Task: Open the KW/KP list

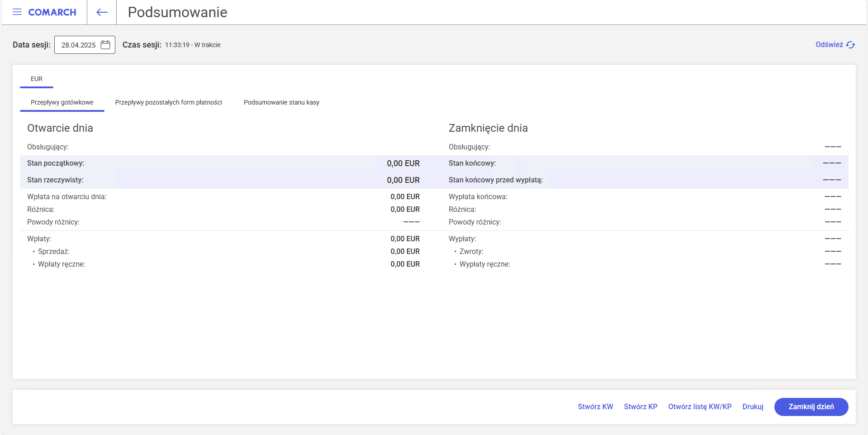Action: [700, 406]
